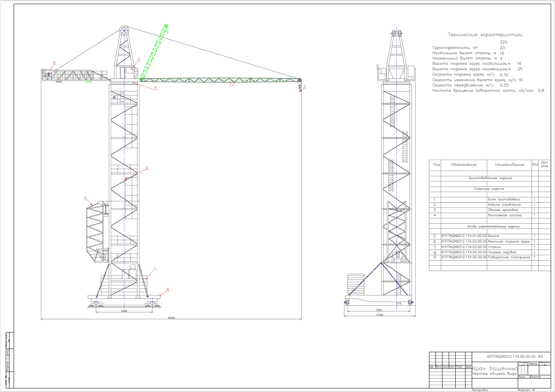Click callout number 7 on the green boom
The image size is (555, 392).
click(231, 84)
